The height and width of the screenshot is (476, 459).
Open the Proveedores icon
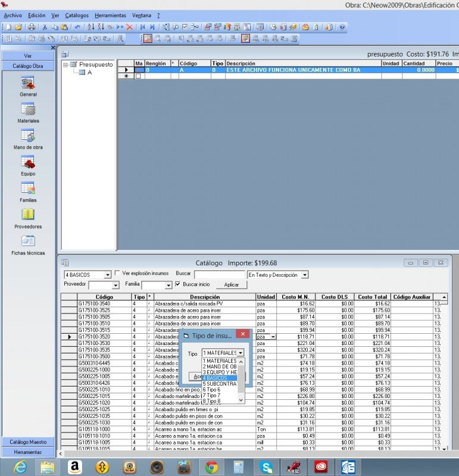[x=27, y=215]
